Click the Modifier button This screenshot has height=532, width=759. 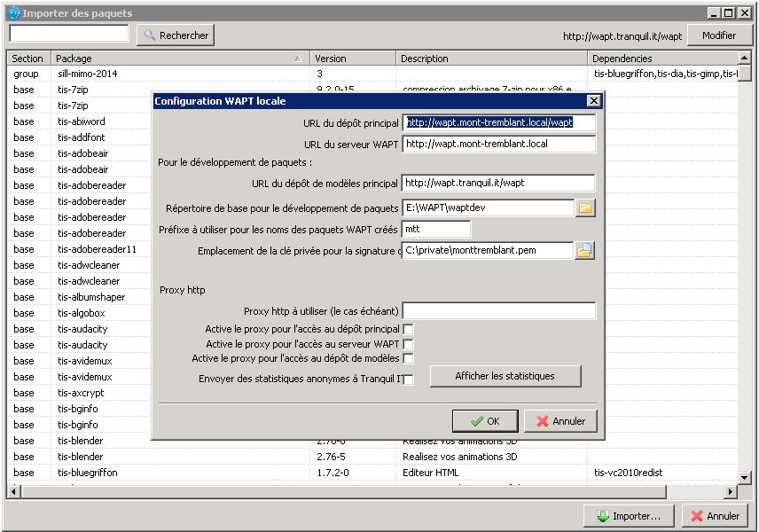[x=718, y=35]
